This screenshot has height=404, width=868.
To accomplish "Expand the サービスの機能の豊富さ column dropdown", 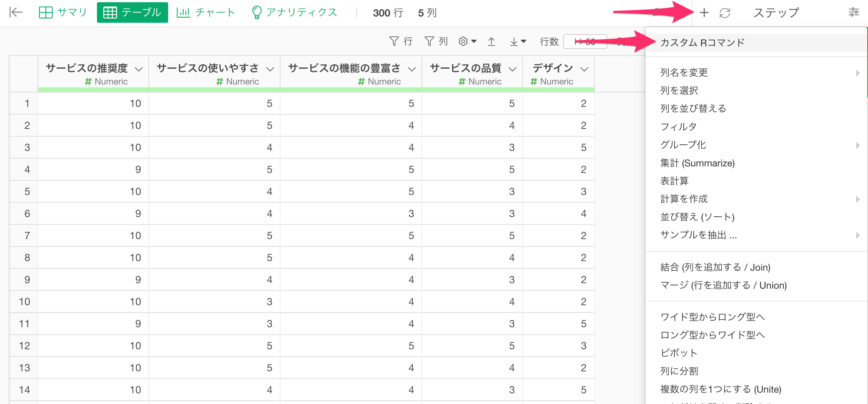I will pyautogui.click(x=412, y=69).
